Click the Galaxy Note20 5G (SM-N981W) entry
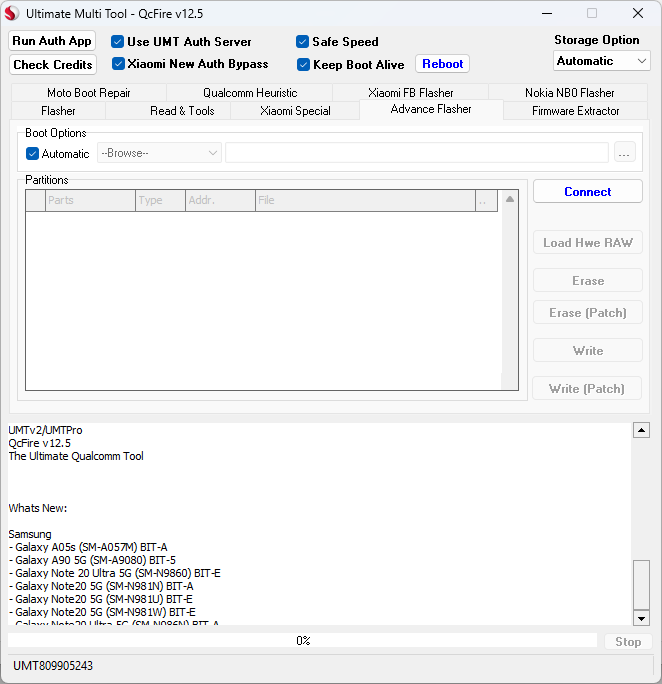 tap(102, 612)
